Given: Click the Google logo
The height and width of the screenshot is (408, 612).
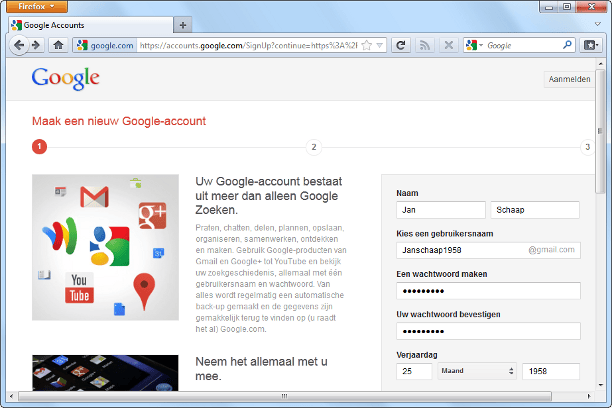Looking at the screenshot, I should click(66, 78).
